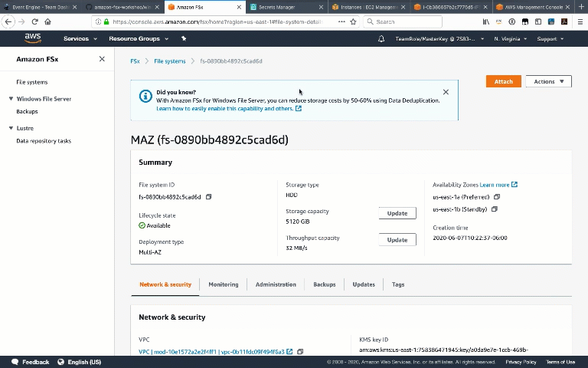Copy us-east-1b standby zone

495,209
